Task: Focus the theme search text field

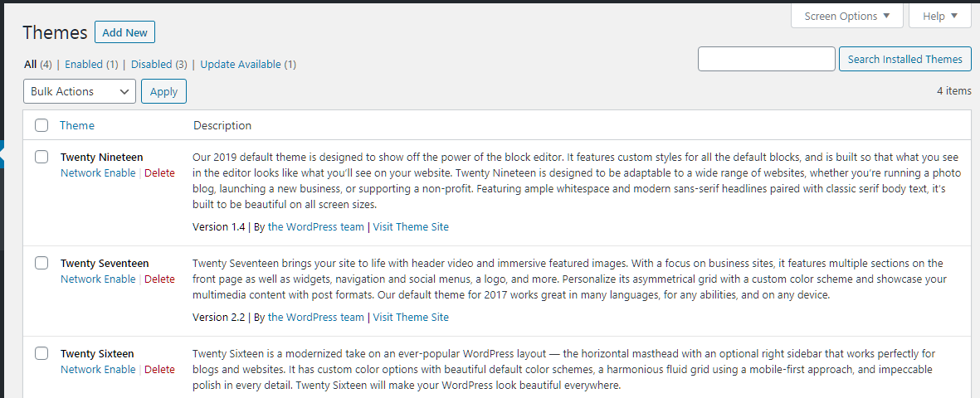Action: coord(766,60)
